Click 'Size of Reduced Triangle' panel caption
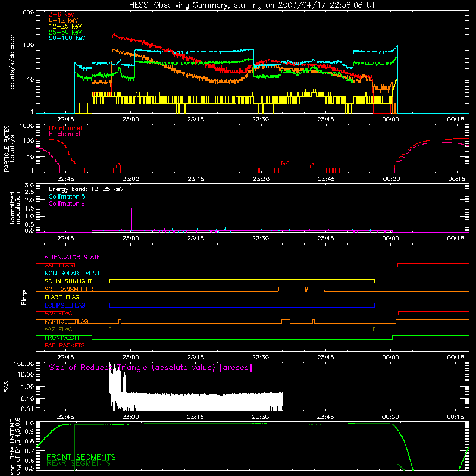This screenshot has height=476, width=476. point(151,368)
